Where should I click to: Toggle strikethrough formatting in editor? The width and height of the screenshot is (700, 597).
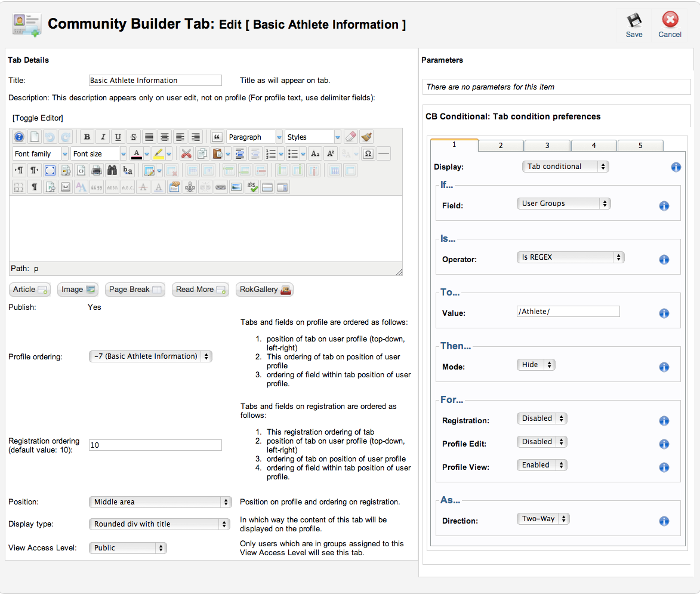(134, 137)
